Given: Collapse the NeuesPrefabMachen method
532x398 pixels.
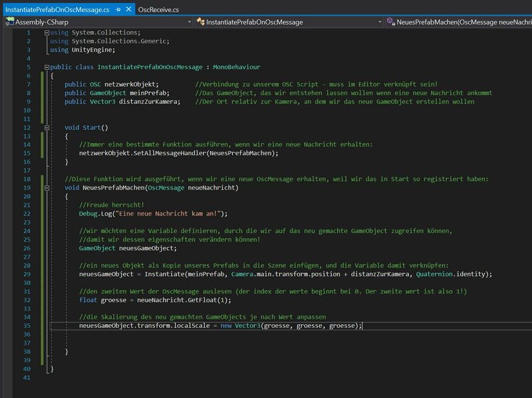Looking at the screenshot, I should click(45, 188).
